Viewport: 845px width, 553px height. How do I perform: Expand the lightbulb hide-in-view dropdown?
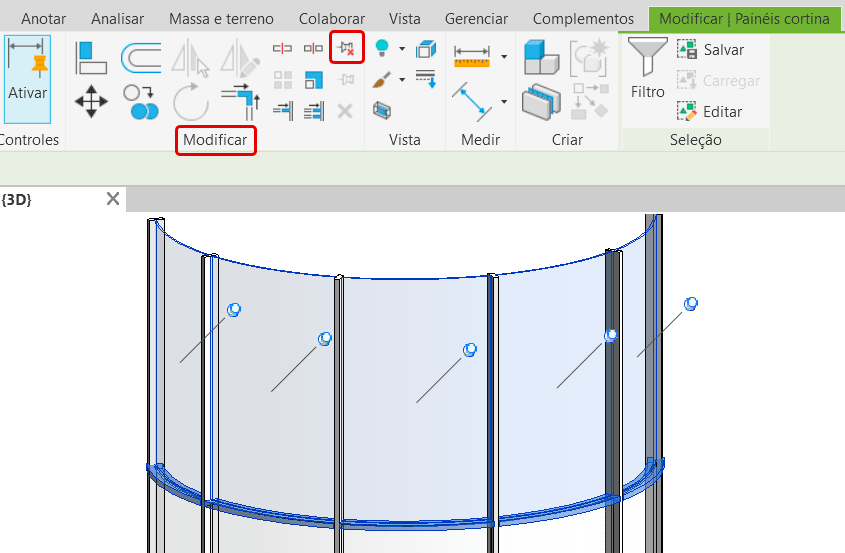[x=402, y=48]
